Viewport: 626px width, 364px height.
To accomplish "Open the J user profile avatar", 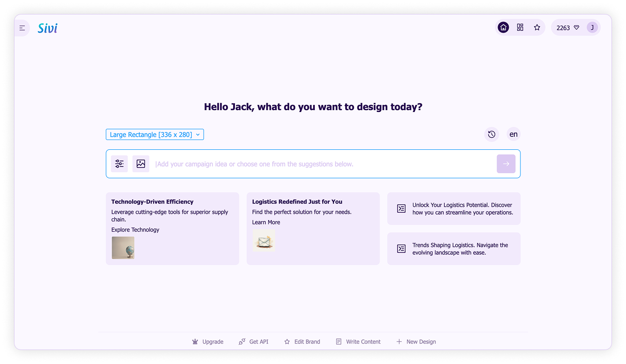I will point(592,28).
